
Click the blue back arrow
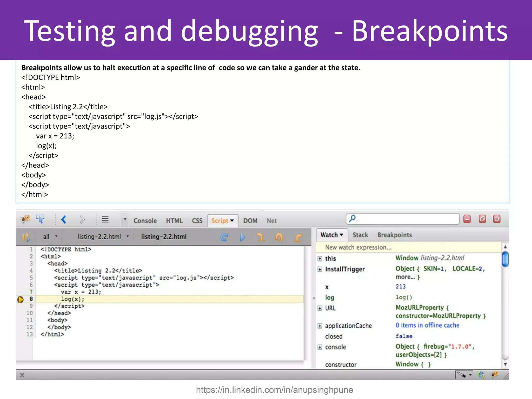tap(64, 220)
